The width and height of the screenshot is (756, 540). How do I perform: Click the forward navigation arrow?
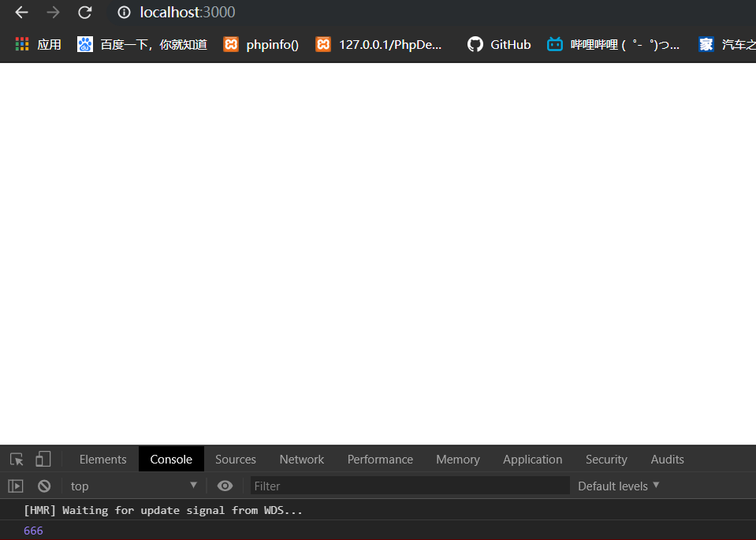click(x=53, y=12)
